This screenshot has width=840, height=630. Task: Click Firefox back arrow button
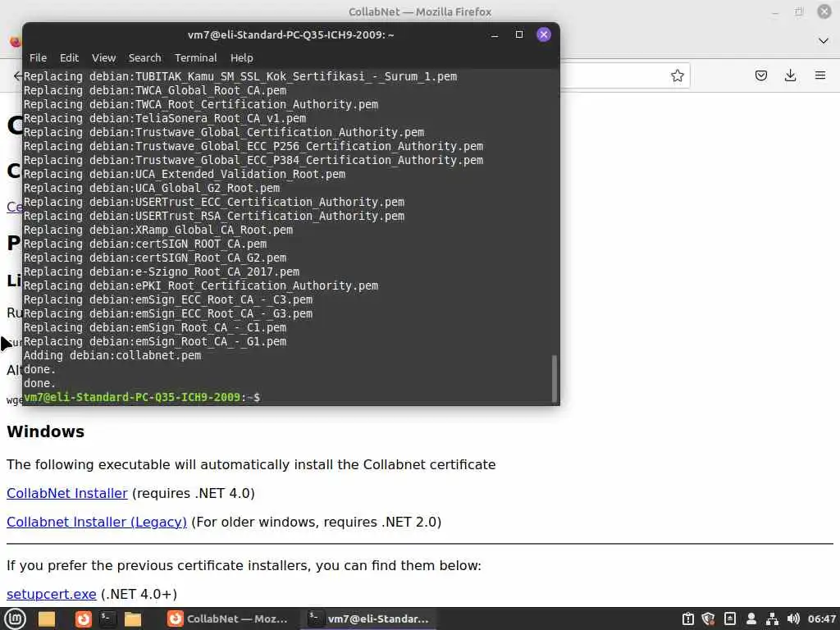pyautogui.click(x=18, y=75)
